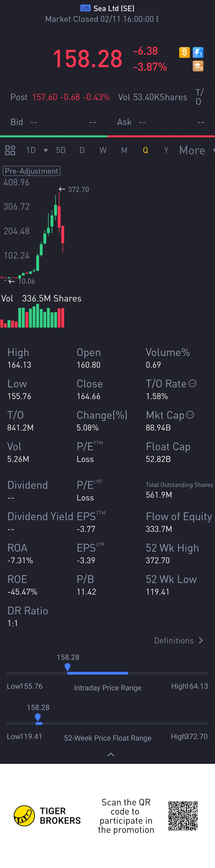Tap the orange dollar sign badge
215x868 pixels.
click(184, 52)
